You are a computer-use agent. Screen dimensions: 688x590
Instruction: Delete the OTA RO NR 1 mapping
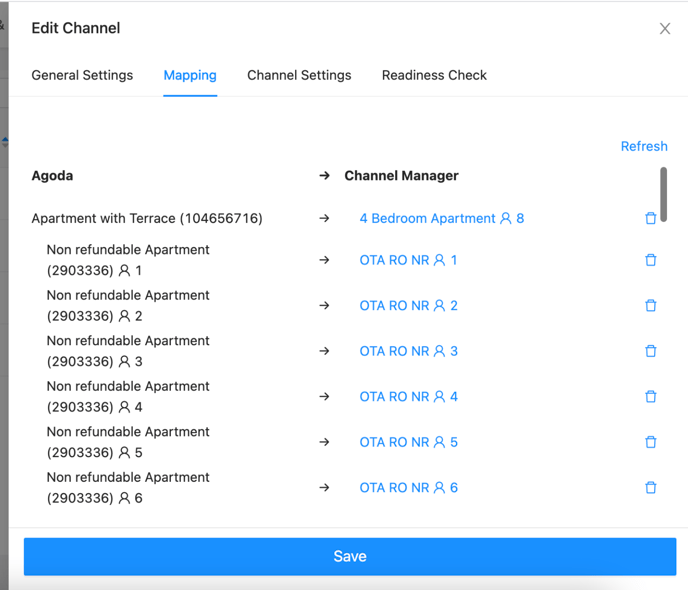tap(651, 260)
